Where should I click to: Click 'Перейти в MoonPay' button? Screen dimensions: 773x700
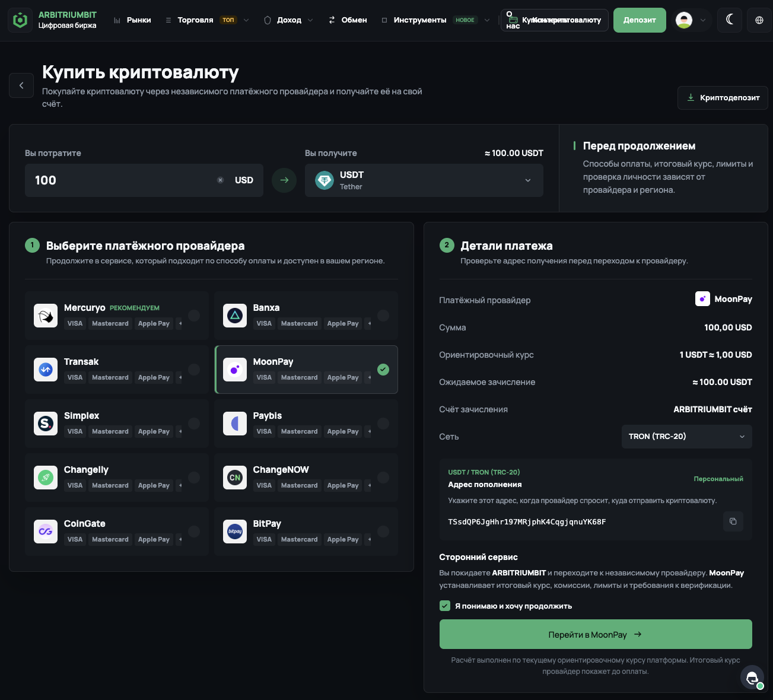(596, 634)
